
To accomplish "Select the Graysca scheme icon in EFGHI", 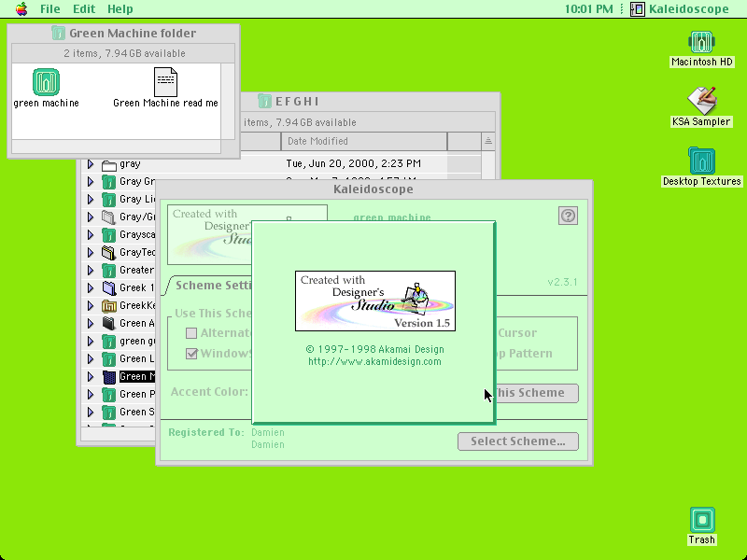I will coord(109,235).
